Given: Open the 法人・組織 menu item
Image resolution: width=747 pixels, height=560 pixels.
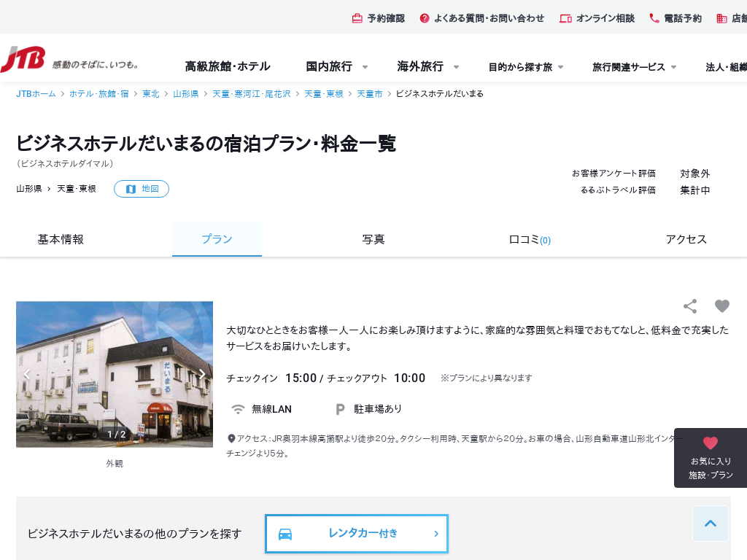Looking at the screenshot, I should point(726,67).
